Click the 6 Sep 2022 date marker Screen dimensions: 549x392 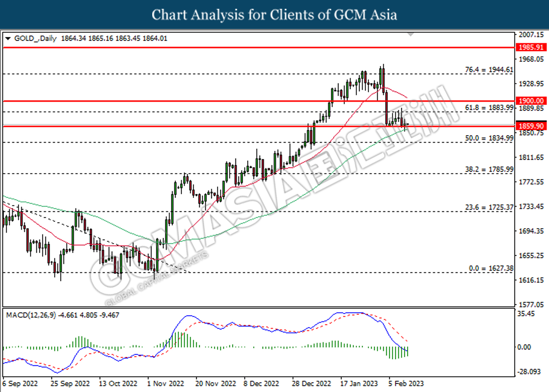tap(20, 384)
